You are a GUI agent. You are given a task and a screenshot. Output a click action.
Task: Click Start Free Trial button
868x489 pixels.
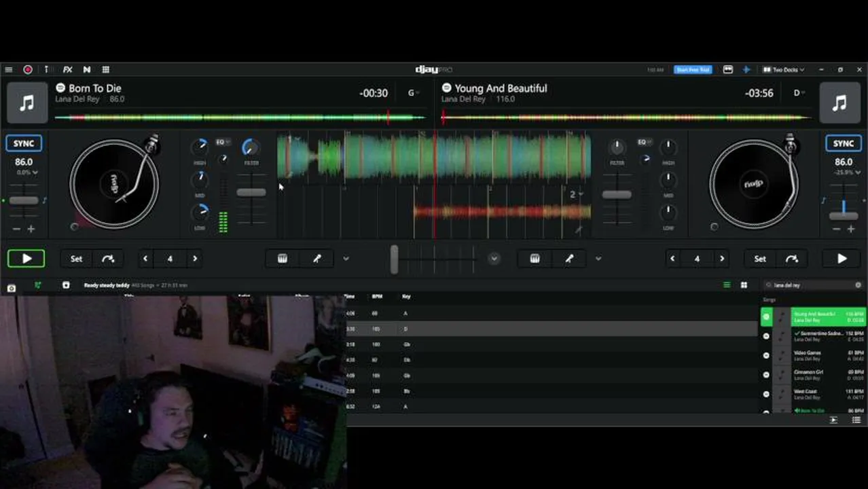pyautogui.click(x=693, y=69)
